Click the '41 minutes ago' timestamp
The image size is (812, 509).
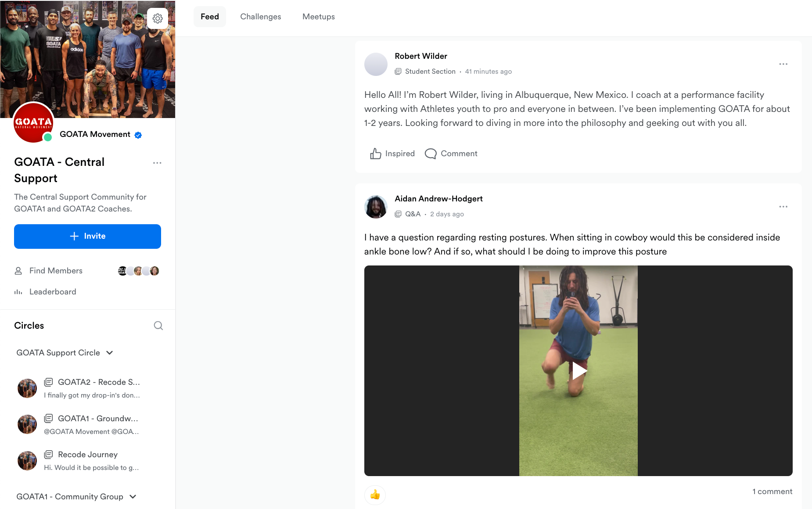click(x=488, y=72)
